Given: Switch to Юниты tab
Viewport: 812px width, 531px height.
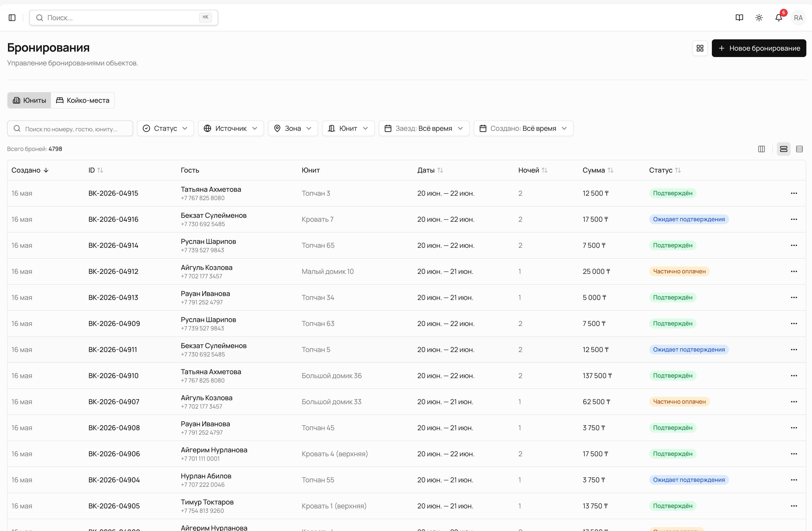Looking at the screenshot, I should 29,100.
